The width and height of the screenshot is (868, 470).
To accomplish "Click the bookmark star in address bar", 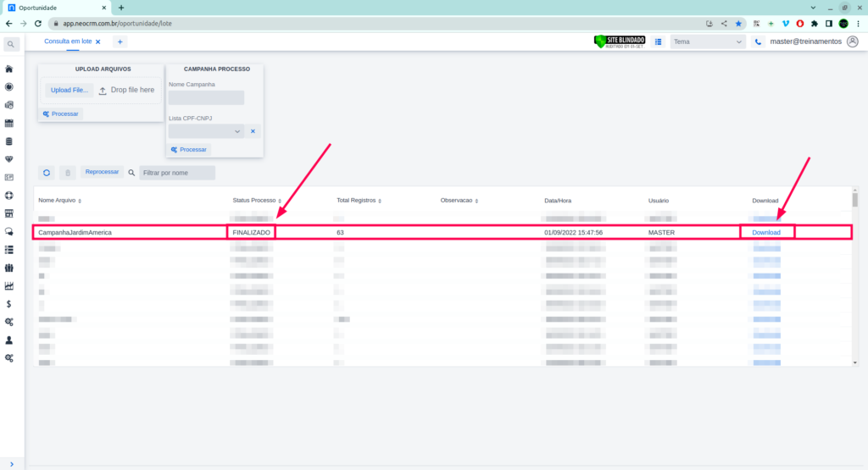I will pos(738,24).
